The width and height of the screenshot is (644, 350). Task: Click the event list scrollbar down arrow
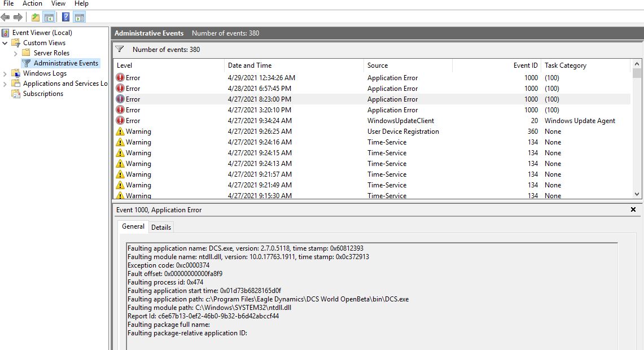coord(637,194)
